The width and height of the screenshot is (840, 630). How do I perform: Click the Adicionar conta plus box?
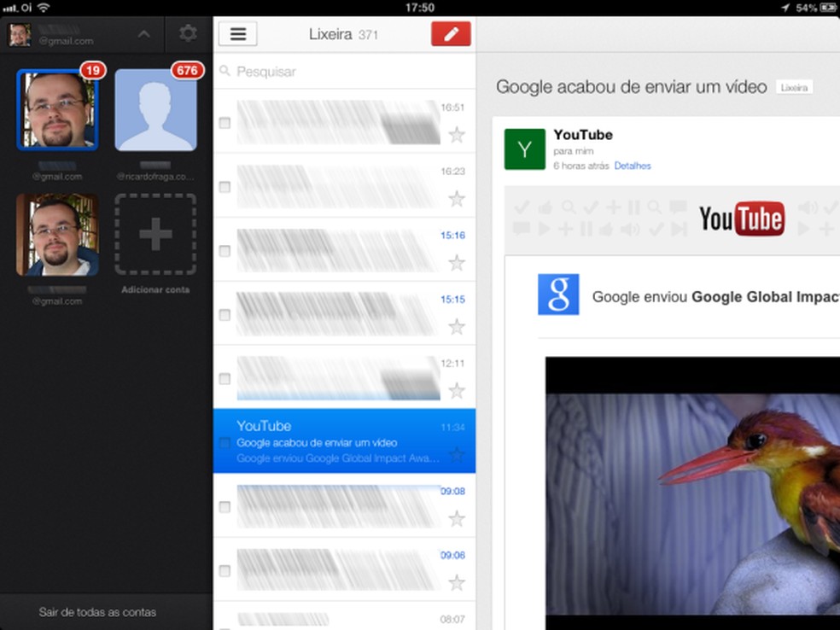click(x=156, y=235)
